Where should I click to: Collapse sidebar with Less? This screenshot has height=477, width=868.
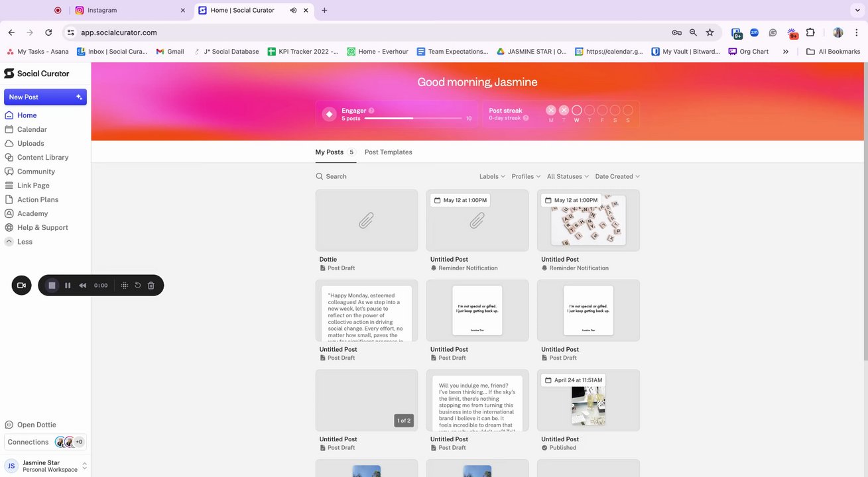pyautogui.click(x=25, y=242)
